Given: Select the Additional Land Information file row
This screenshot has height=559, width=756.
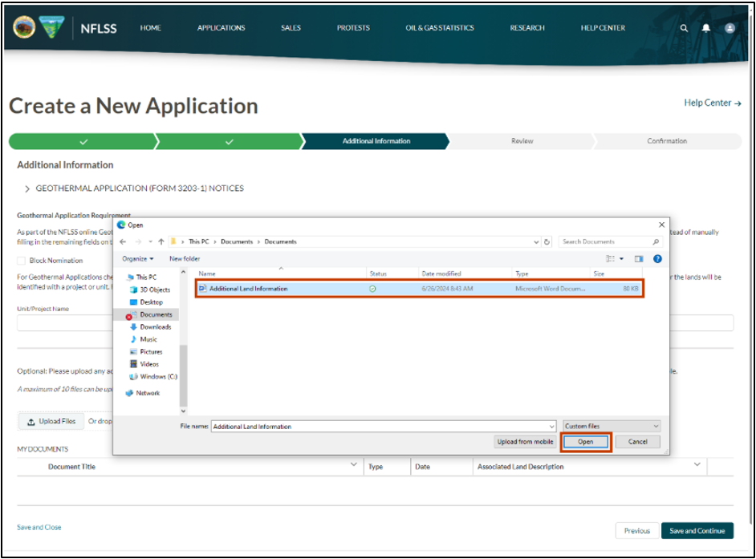Looking at the screenshot, I should click(x=419, y=289).
